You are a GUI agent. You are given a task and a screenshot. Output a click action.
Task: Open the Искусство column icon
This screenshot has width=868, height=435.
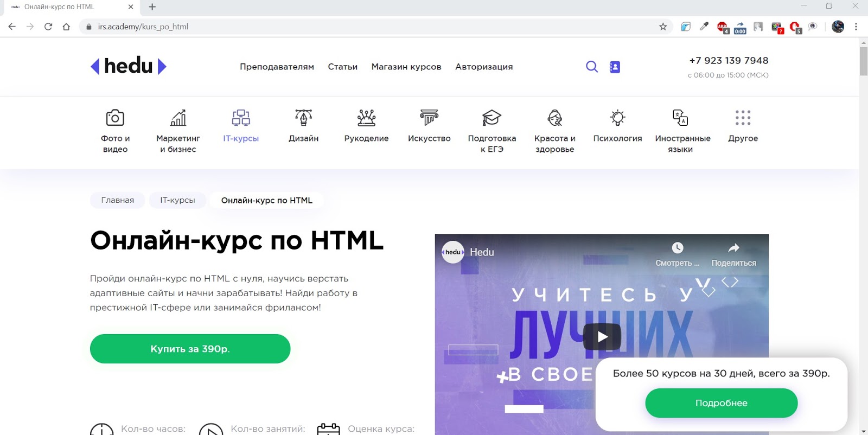pyautogui.click(x=429, y=118)
